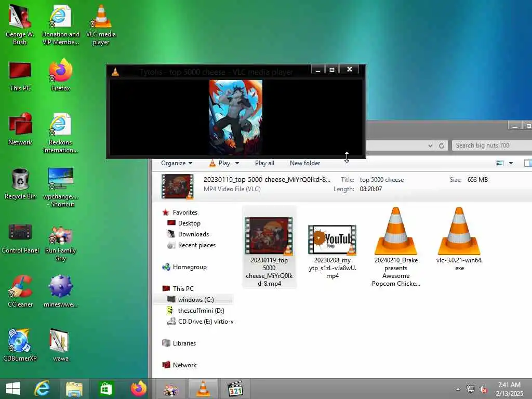Open Recent places under Favorites

pos(197,245)
